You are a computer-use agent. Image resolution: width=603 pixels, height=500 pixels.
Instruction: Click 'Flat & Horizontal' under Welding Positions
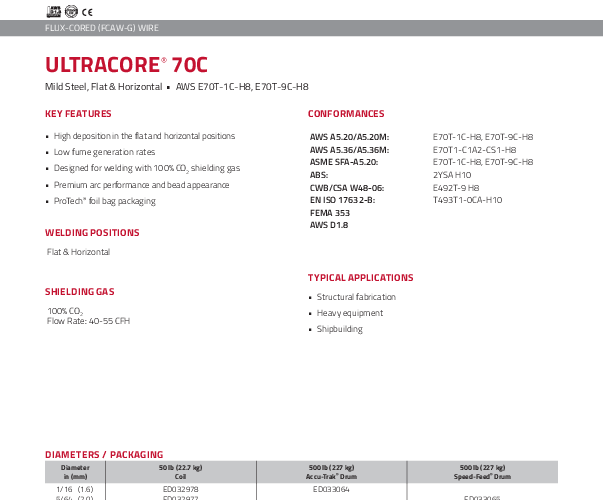[78, 252]
